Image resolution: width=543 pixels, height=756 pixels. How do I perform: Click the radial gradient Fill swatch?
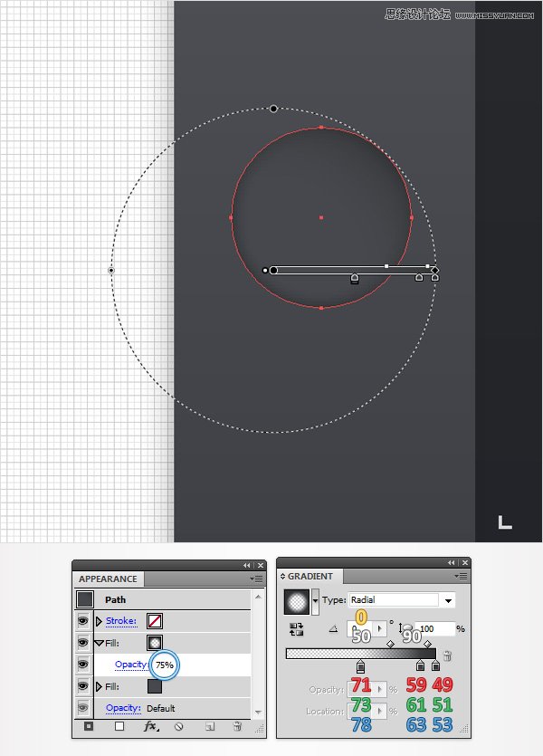pos(155,643)
